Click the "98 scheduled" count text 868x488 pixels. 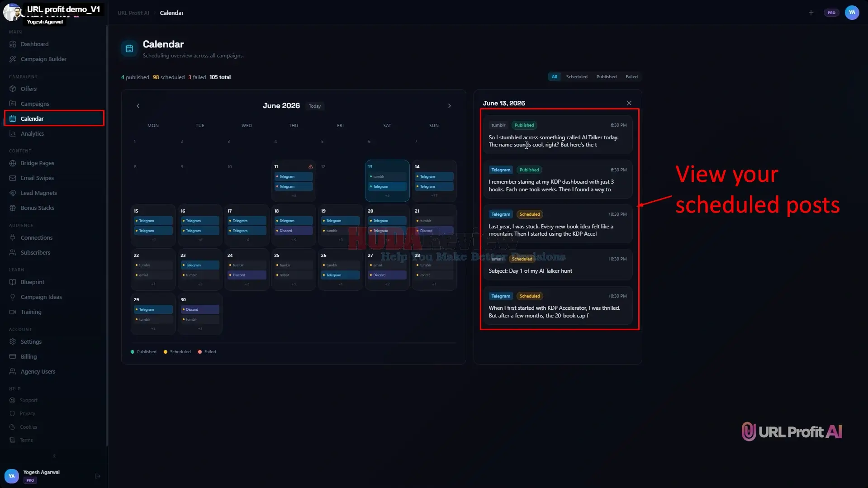click(169, 77)
